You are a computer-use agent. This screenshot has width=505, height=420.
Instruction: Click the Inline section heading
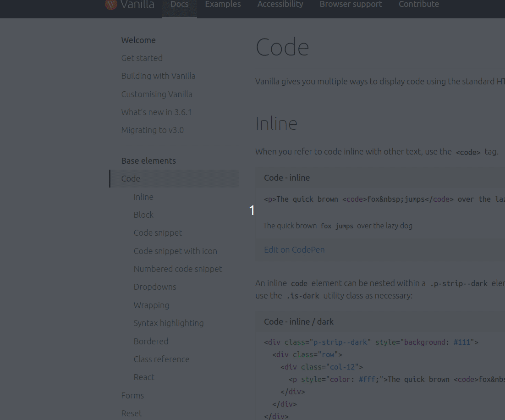(x=276, y=124)
